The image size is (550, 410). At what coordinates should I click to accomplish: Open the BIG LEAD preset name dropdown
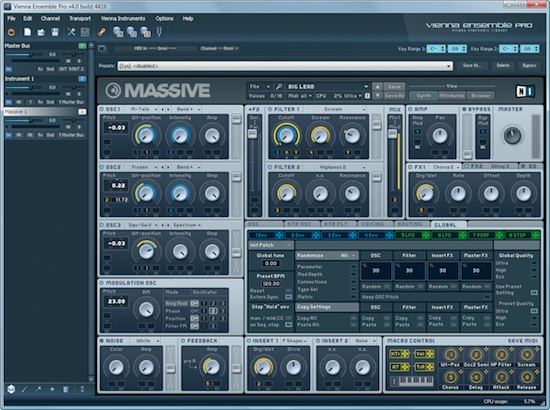tap(327, 86)
